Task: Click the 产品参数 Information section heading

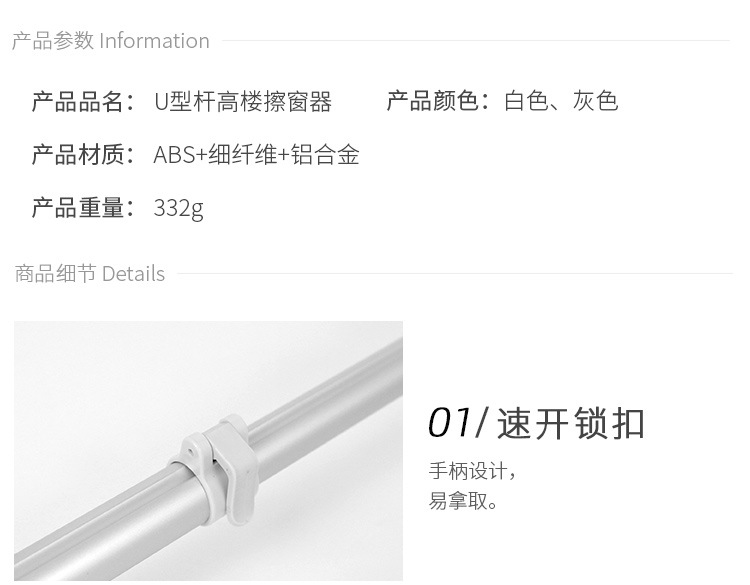Action: [x=110, y=41]
